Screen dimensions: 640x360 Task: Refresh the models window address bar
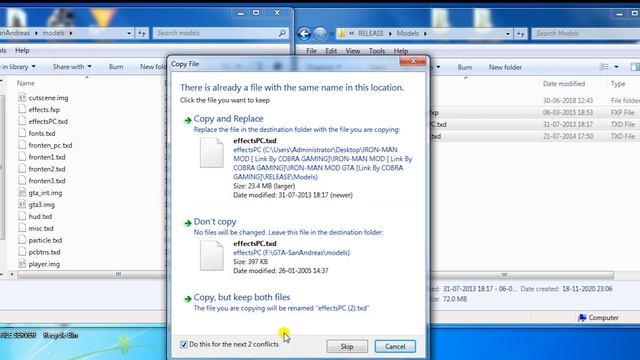tap(142, 33)
